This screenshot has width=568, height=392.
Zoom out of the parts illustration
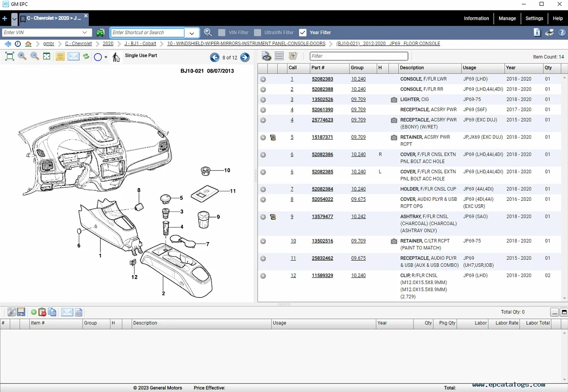pyautogui.click(x=35, y=56)
